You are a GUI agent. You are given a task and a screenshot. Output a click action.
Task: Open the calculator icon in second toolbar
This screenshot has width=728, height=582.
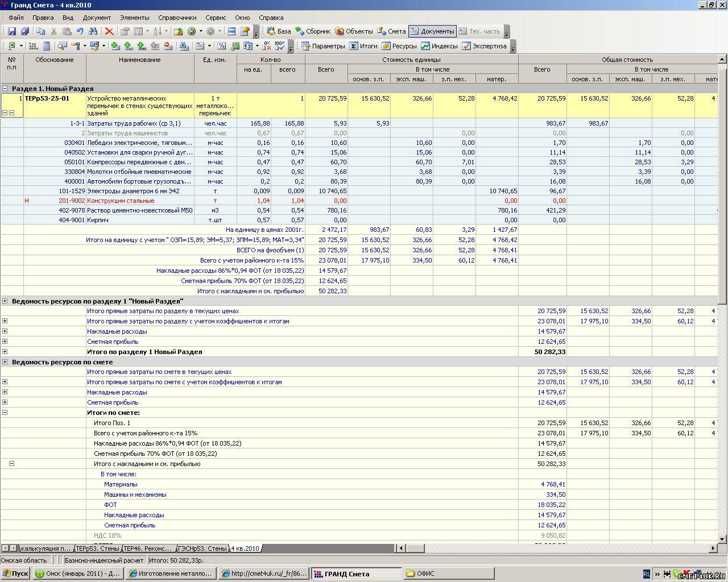click(47, 46)
